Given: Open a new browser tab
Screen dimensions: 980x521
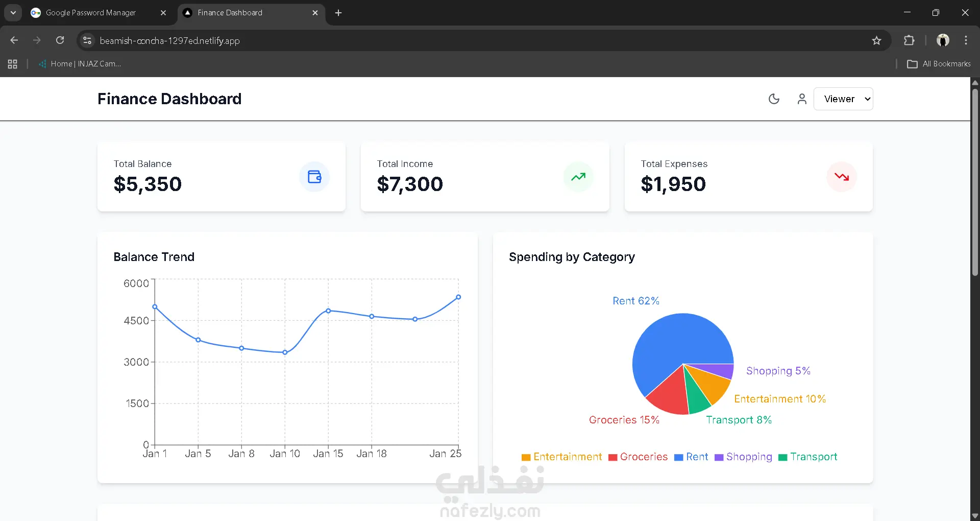Looking at the screenshot, I should click(x=338, y=13).
